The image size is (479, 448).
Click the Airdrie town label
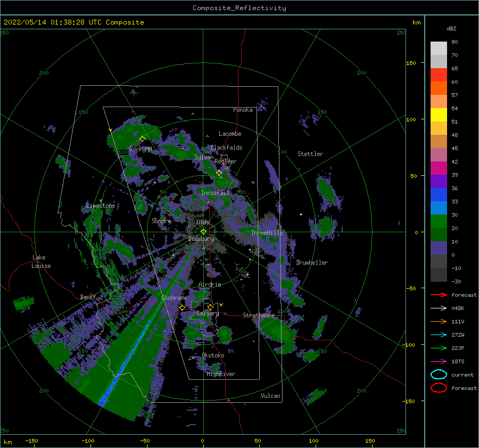tap(210, 284)
